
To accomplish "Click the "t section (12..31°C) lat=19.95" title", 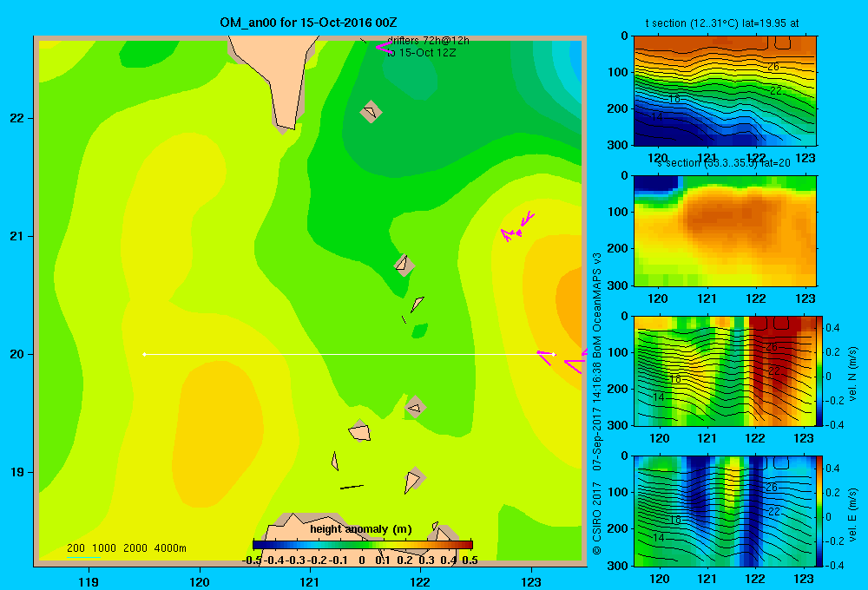I will 722,23.
